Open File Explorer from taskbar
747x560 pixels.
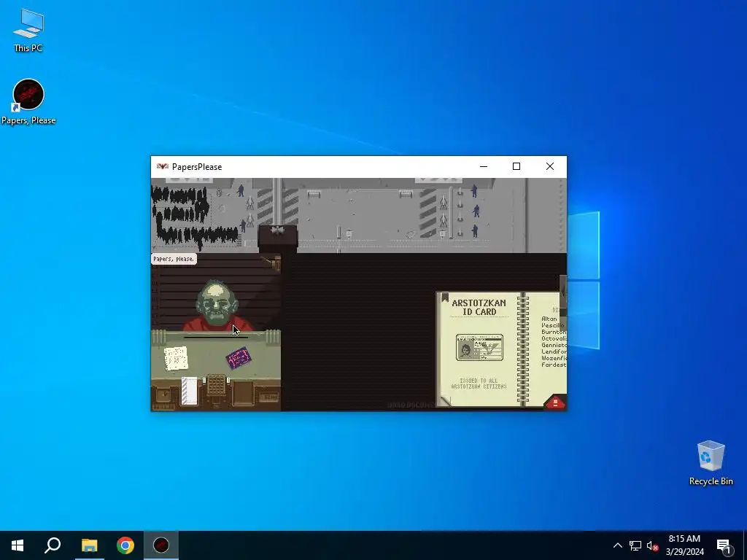point(89,545)
